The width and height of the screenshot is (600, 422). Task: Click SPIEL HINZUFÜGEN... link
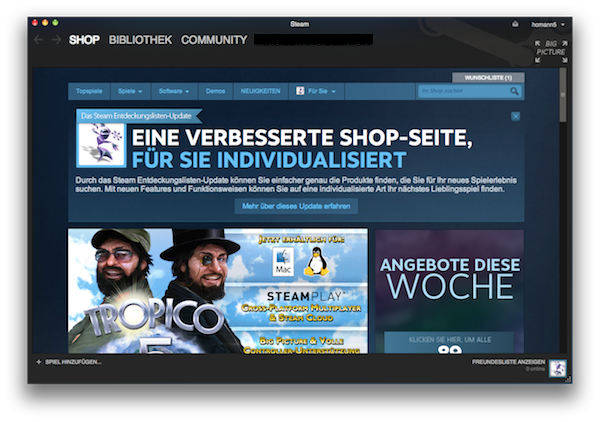tap(73, 362)
